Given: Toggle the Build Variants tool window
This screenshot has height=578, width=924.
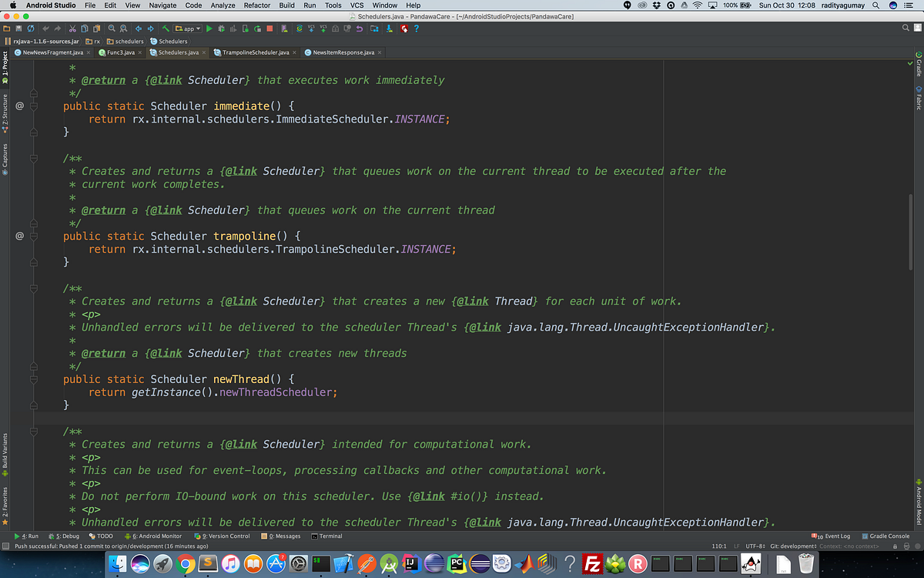Looking at the screenshot, I should tap(5, 453).
